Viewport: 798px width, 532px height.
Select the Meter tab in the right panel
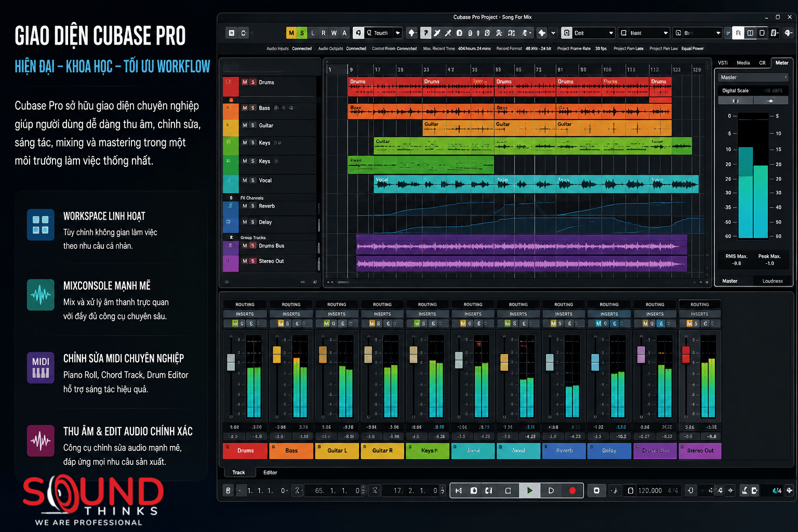(x=782, y=63)
